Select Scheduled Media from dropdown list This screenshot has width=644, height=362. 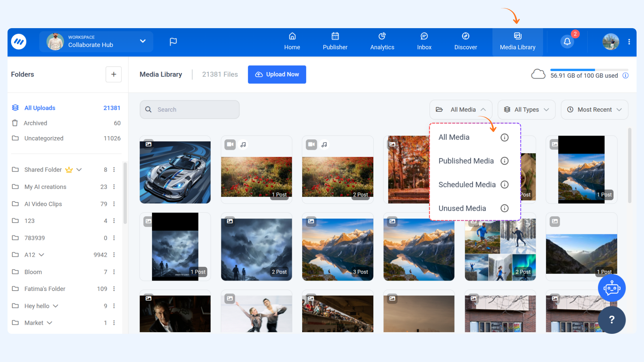(x=467, y=185)
